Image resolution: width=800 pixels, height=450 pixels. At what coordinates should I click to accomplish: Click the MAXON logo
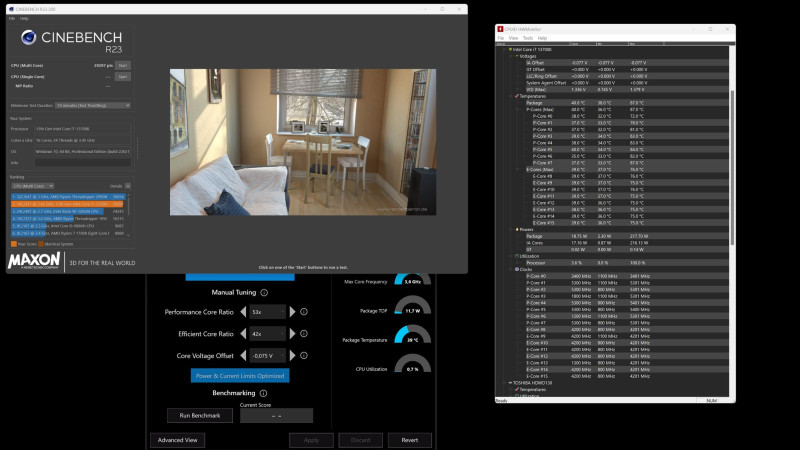click(x=34, y=261)
